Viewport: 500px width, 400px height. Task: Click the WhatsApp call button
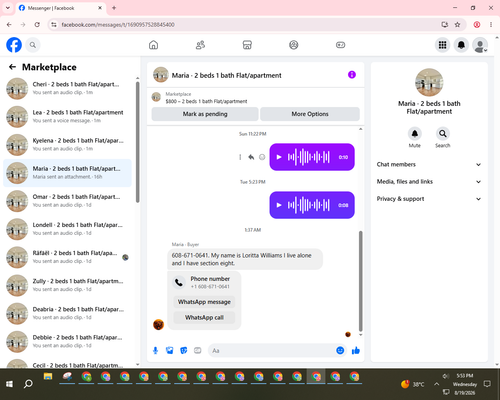204,318
